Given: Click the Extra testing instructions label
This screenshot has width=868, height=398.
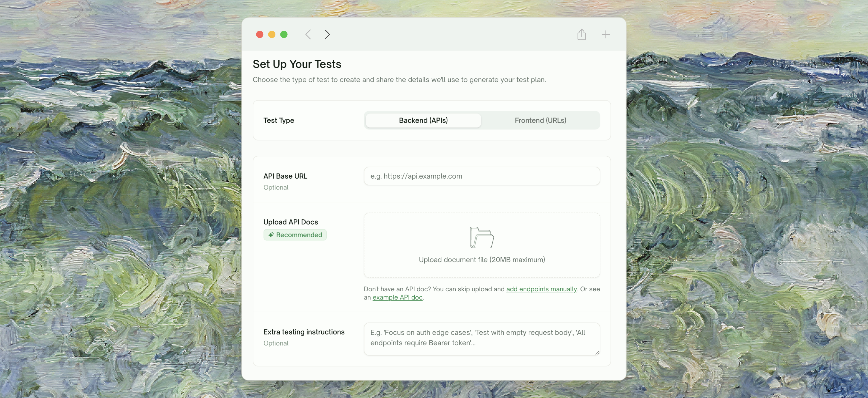Looking at the screenshot, I should click(x=304, y=332).
